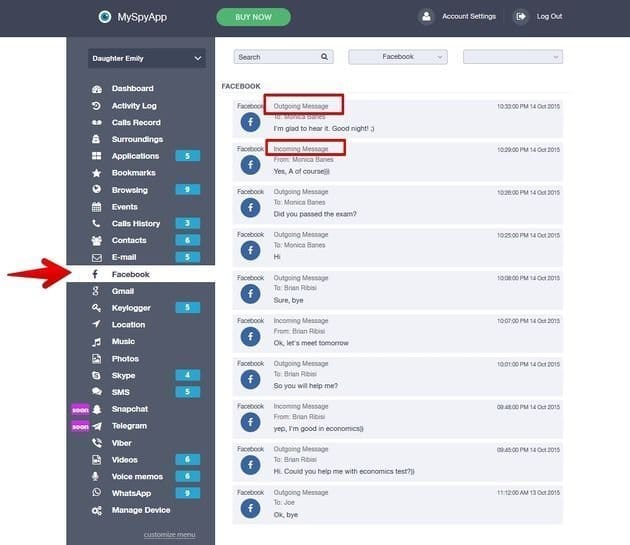Expand Daughter Emily device dropdown
The height and width of the screenshot is (545, 630).
click(147, 58)
